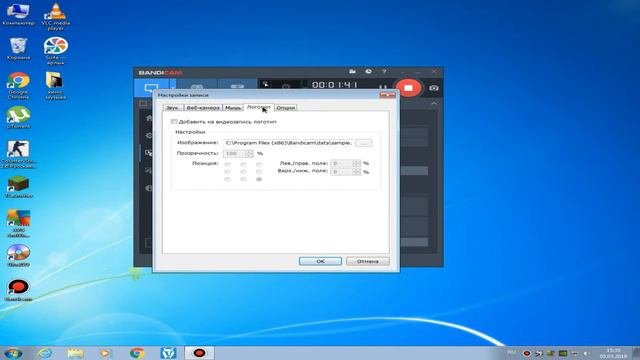This screenshot has height=360, width=640.
Task: Take a screenshot using the camera icon
Action: [x=433, y=87]
